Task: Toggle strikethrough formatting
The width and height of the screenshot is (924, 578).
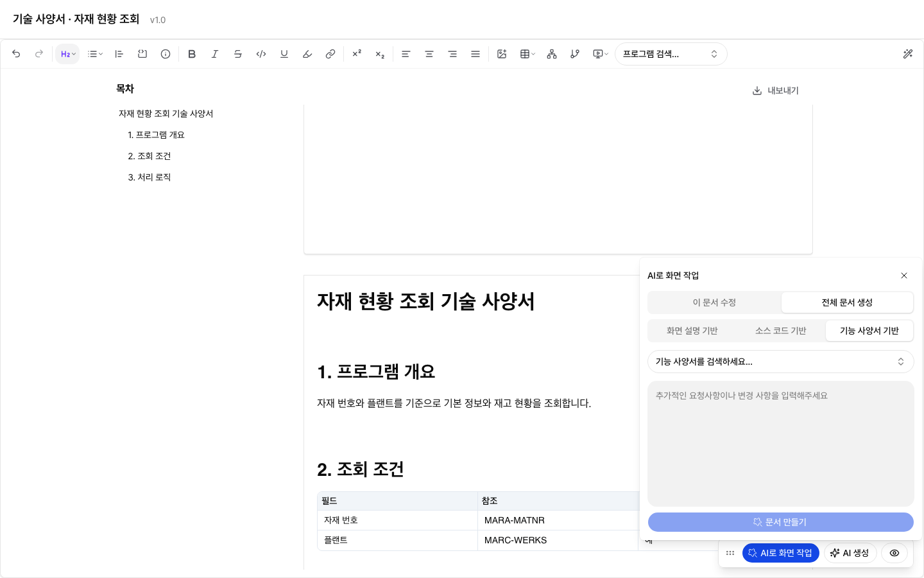Action: pos(238,54)
